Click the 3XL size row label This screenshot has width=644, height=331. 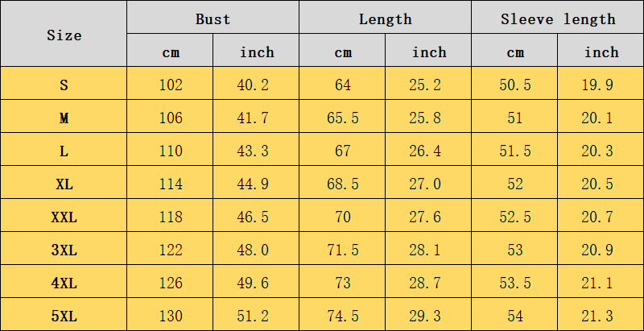(64, 249)
